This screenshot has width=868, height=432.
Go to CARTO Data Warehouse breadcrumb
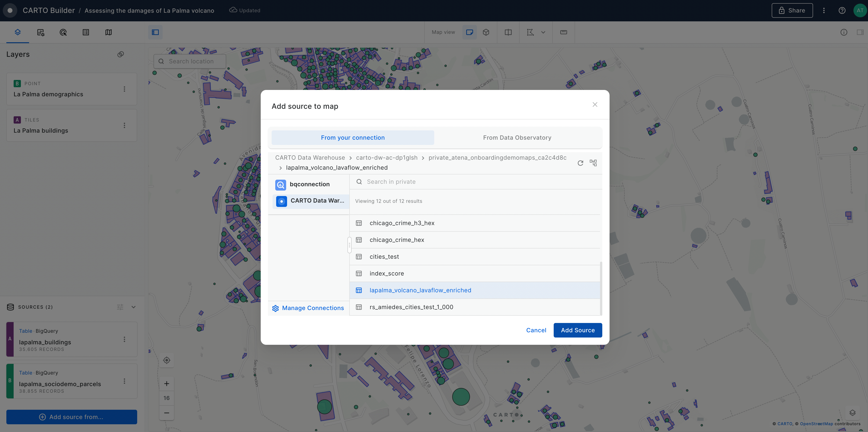point(310,158)
